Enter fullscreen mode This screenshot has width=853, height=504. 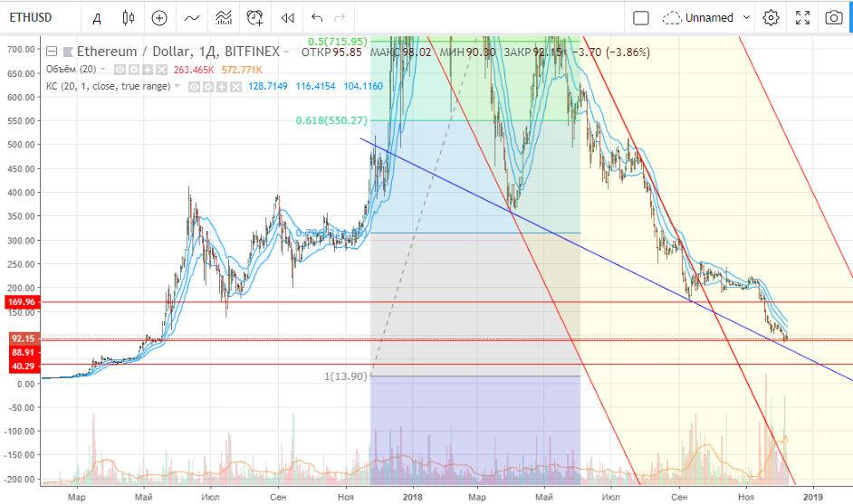802,17
